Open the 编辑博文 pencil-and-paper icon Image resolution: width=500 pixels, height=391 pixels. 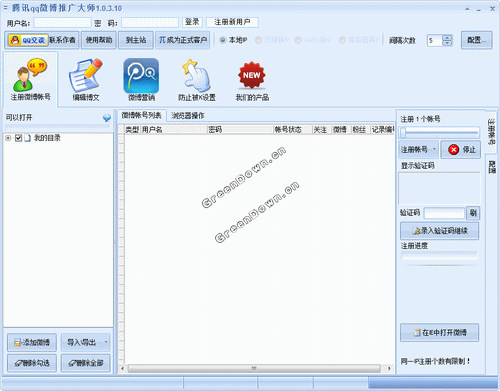(x=86, y=79)
